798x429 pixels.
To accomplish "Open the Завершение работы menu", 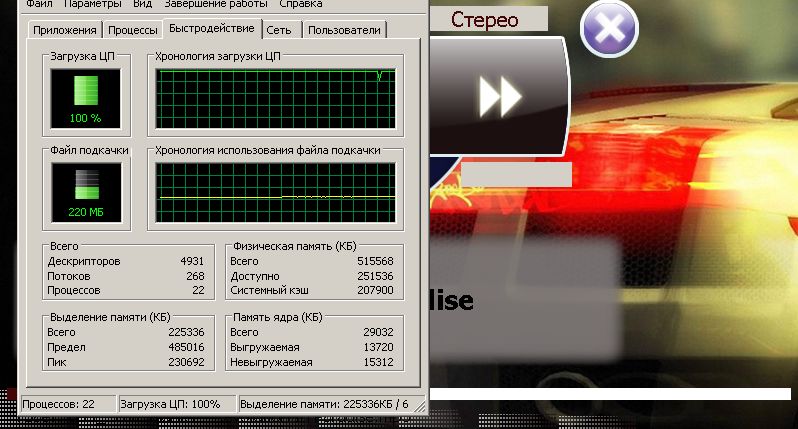I will [x=215, y=4].
